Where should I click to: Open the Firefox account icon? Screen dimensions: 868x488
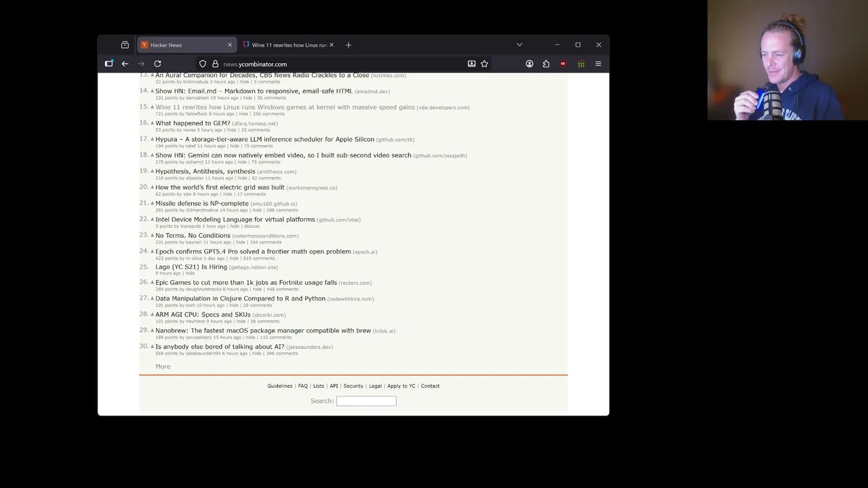pyautogui.click(x=530, y=64)
